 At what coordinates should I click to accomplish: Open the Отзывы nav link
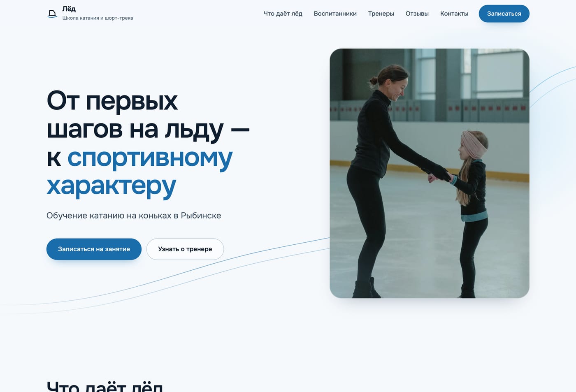tap(417, 14)
